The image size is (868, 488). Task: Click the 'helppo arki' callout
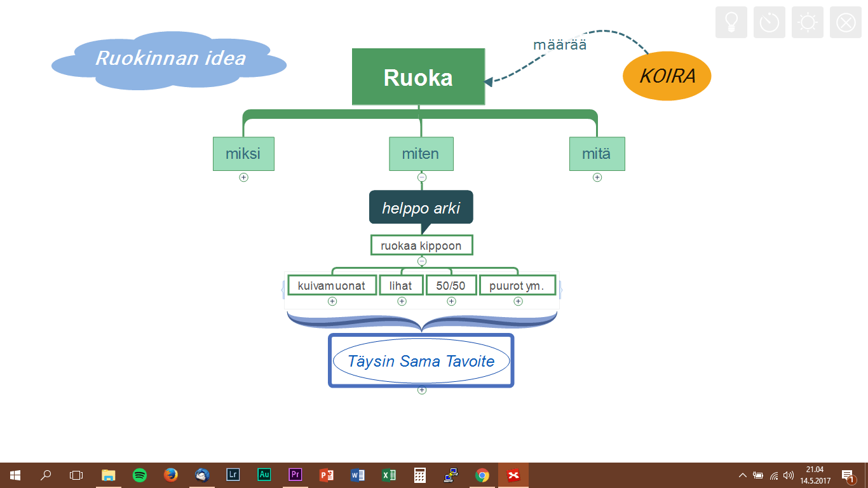click(421, 208)
